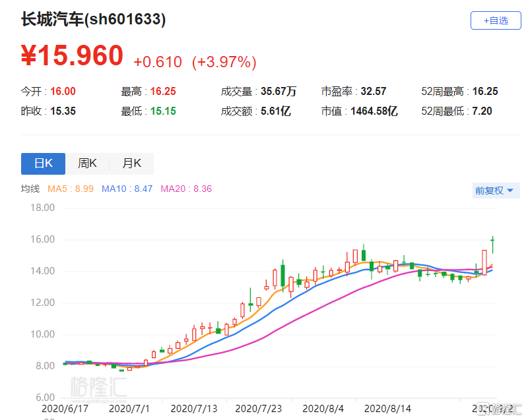Click daily high value 16.25 beside 最高
Viewport: 526px width, 420px height.
pyautogui.click(x=163, y=91)
